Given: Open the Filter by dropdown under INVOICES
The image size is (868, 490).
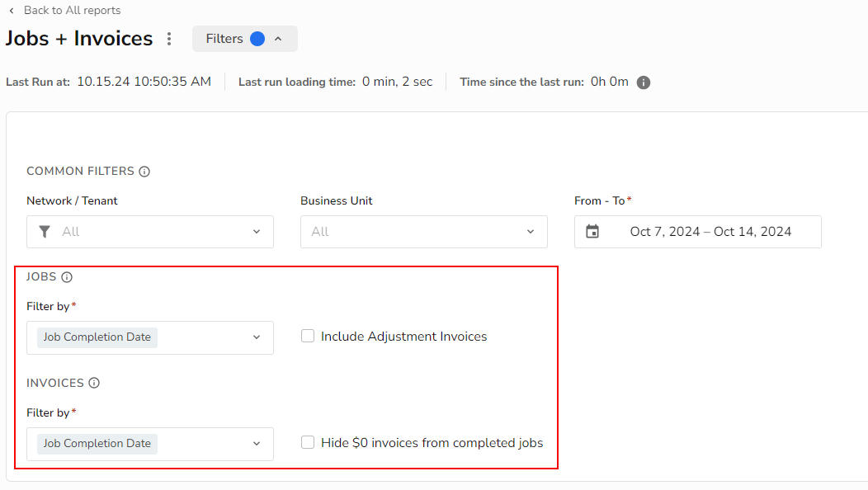Looking at the screenshot, I should pyautogui.click(x=256, y=444).
